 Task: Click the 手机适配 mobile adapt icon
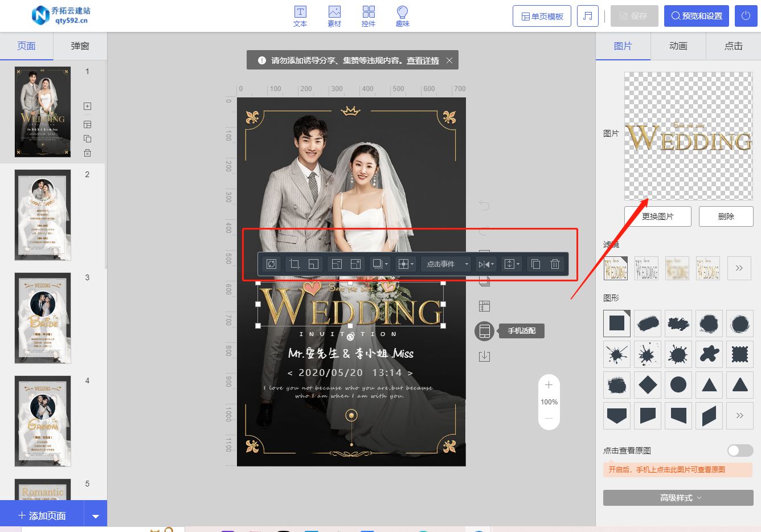pos(484,331)
